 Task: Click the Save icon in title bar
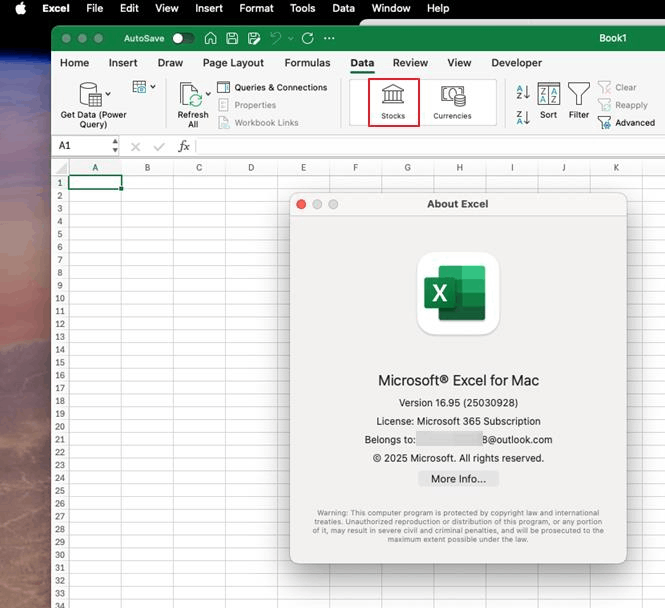[232, 38]
